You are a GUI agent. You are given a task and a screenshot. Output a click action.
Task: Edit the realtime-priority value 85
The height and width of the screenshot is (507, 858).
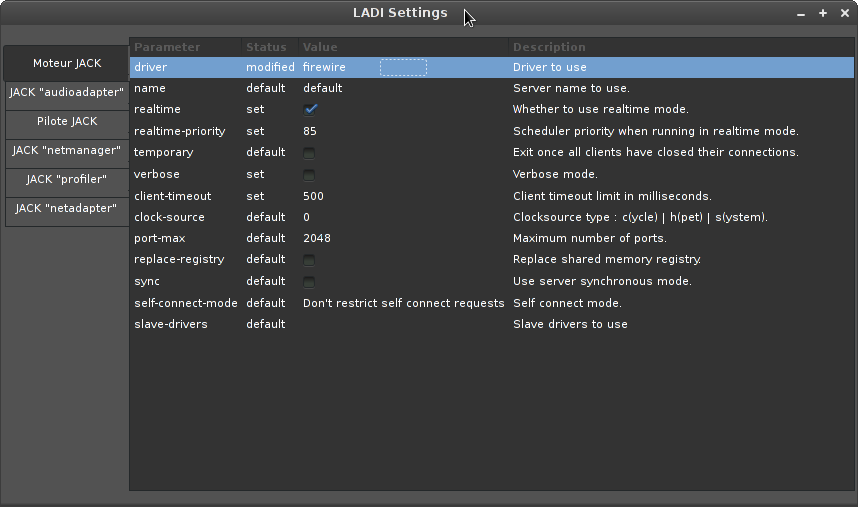310,131
